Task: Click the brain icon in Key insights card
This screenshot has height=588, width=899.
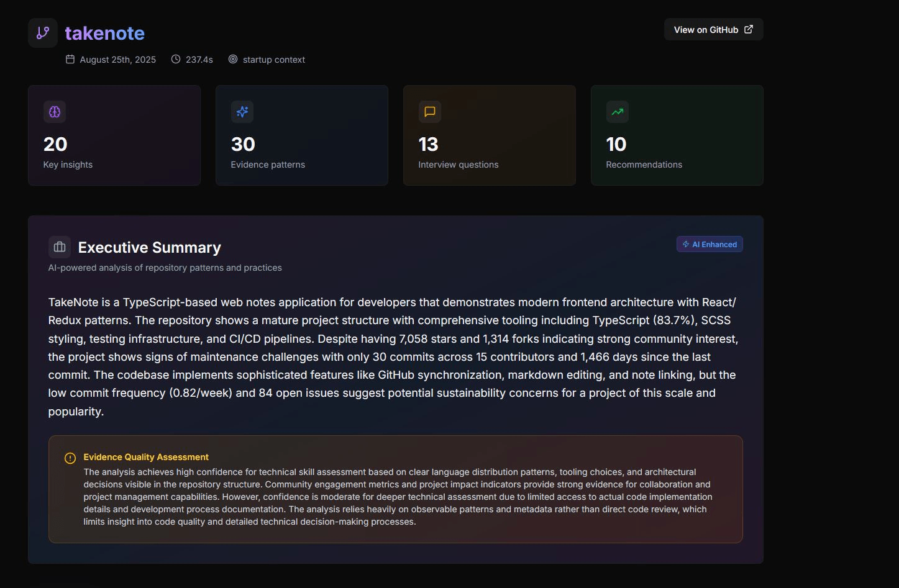Action: pos(55,112)
